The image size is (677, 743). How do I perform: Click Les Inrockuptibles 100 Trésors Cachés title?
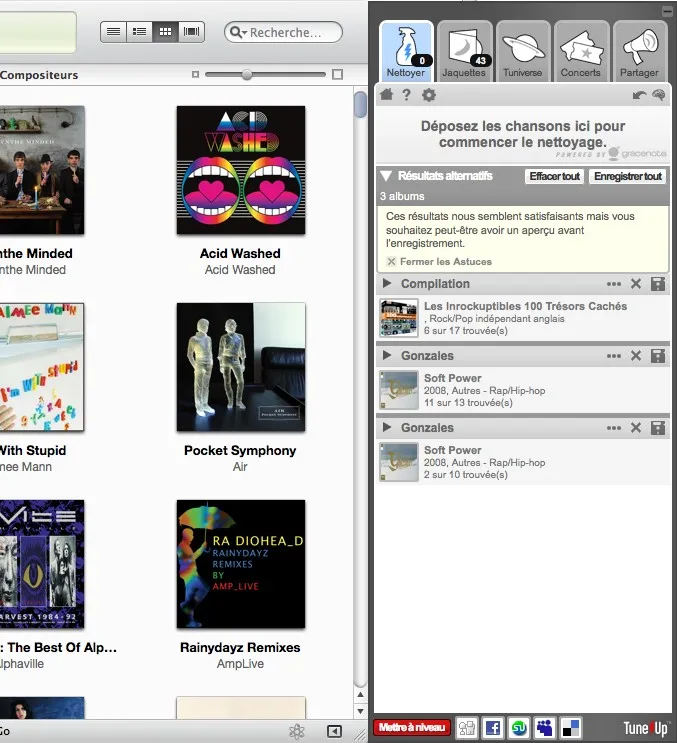click(525, 306)
